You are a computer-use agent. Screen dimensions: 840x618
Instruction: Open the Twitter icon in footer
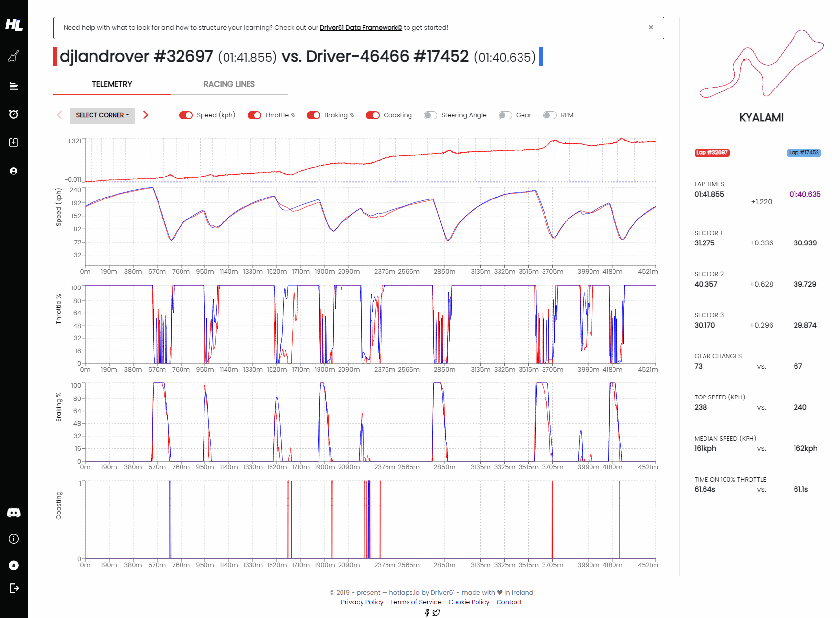click(436, 612)
